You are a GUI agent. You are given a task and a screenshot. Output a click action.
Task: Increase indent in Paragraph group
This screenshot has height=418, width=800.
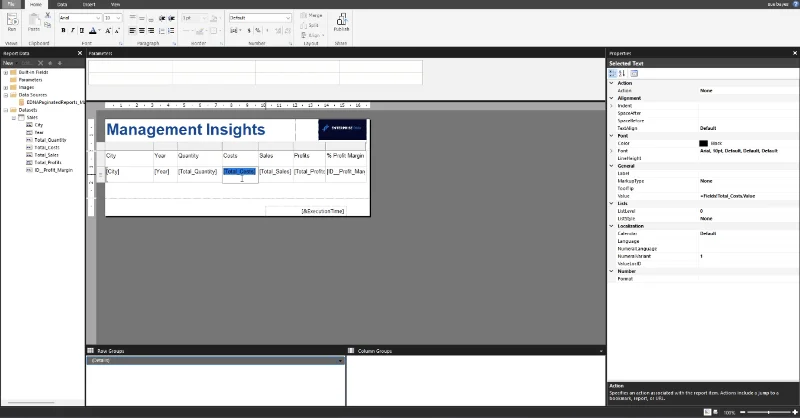[171, 18]
